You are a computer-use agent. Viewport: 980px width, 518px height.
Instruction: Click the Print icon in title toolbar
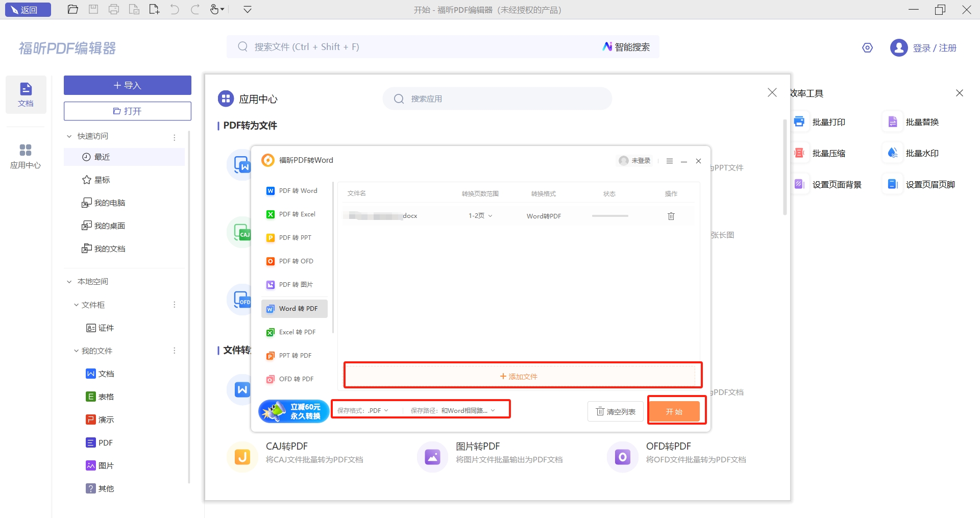[114, 9]
